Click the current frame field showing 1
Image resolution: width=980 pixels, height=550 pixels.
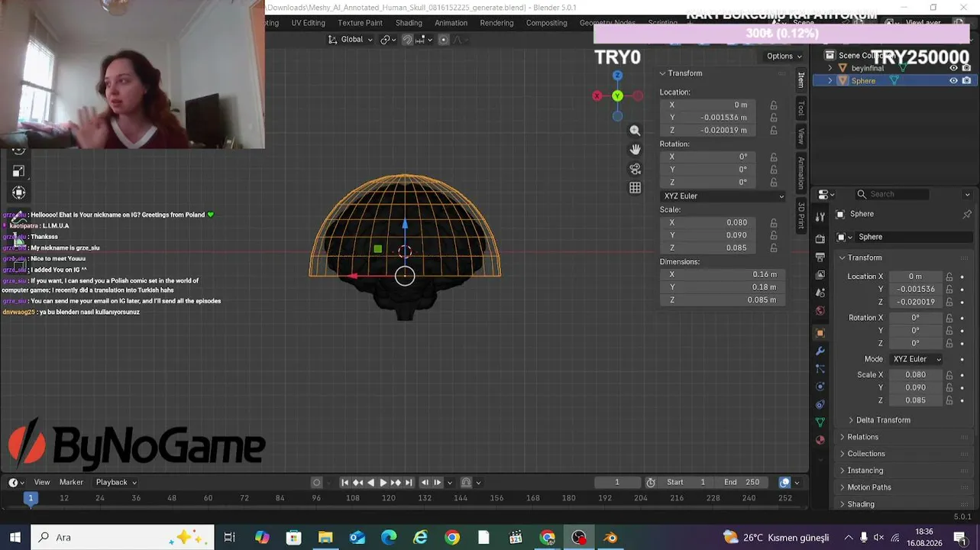click(617, 482)
